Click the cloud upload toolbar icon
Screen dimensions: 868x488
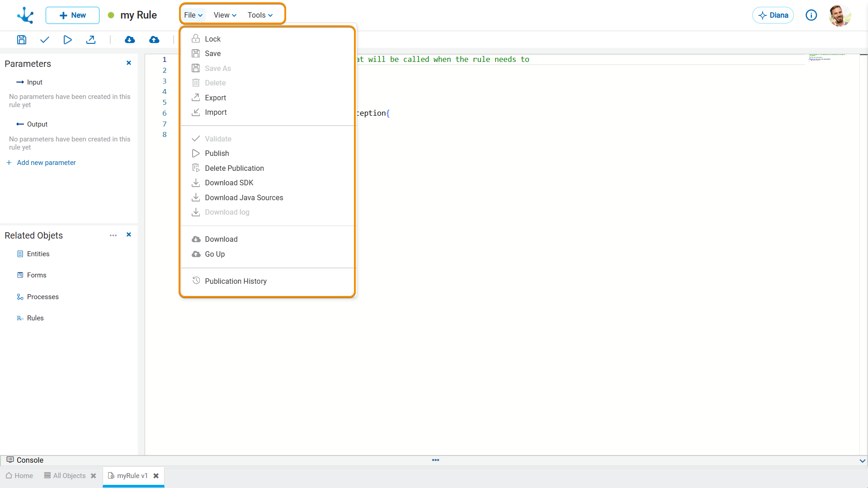154,40
